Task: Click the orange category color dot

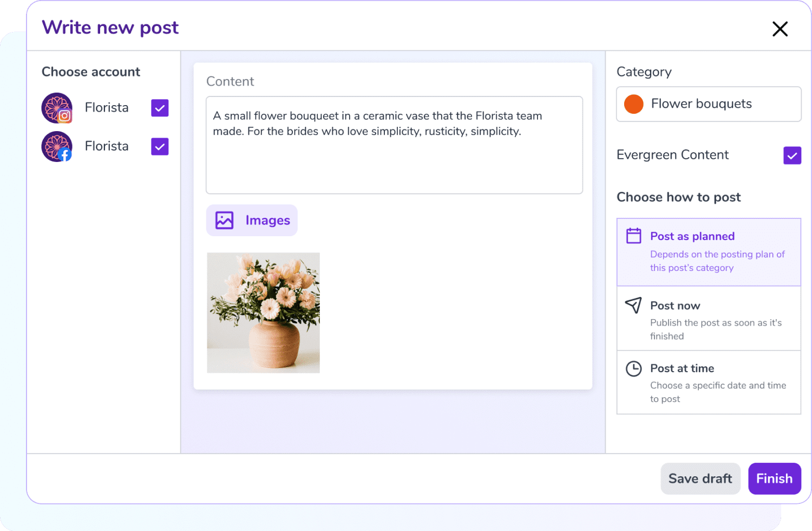Action: pos(633,104)
